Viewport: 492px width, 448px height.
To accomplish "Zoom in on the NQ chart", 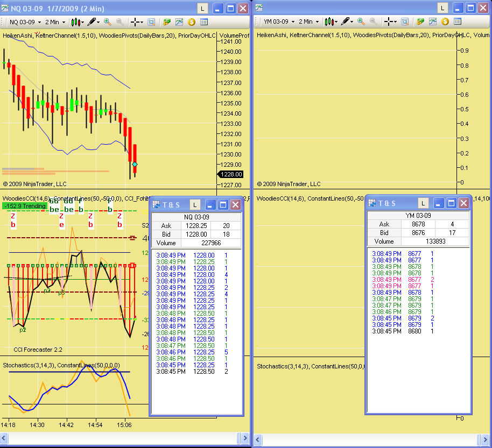I will click(108, 22).
